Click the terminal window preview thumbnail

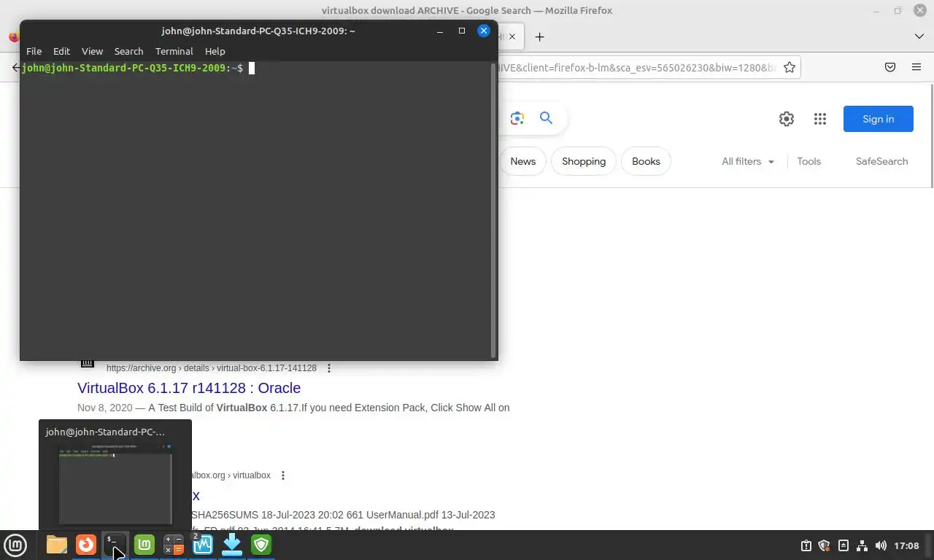(x=115, y=483)
